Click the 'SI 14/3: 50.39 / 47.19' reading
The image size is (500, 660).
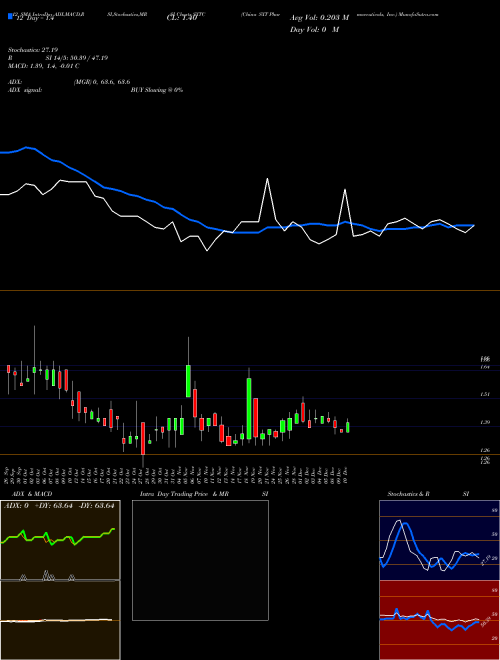(x=77, y=58)
